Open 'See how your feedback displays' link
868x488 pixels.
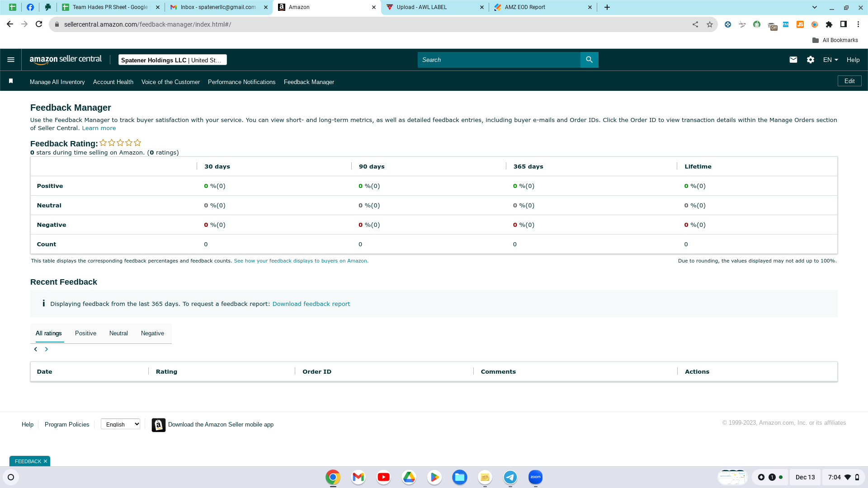click(x=301, y=261)
